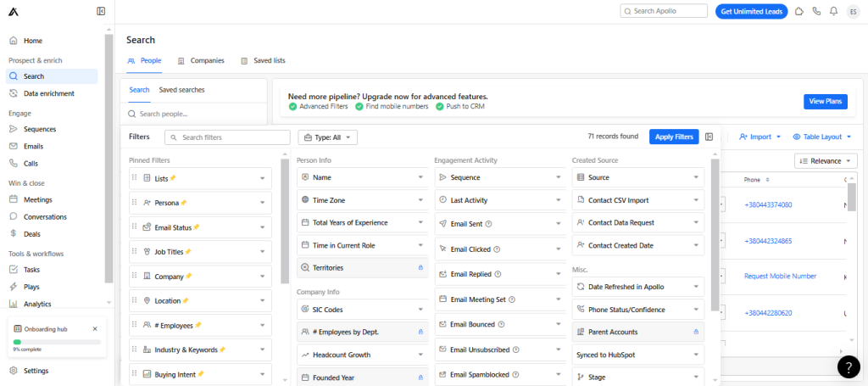Expand the SIC Codes filter

[363, 310]
